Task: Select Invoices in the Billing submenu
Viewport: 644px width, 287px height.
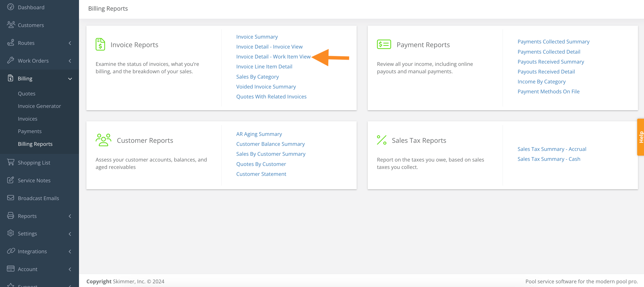Action: tap(27, 119)
